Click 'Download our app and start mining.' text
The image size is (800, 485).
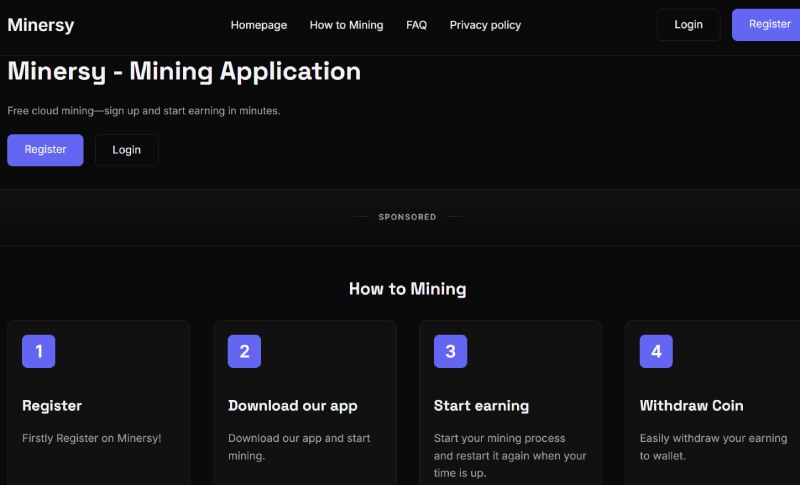299,447
